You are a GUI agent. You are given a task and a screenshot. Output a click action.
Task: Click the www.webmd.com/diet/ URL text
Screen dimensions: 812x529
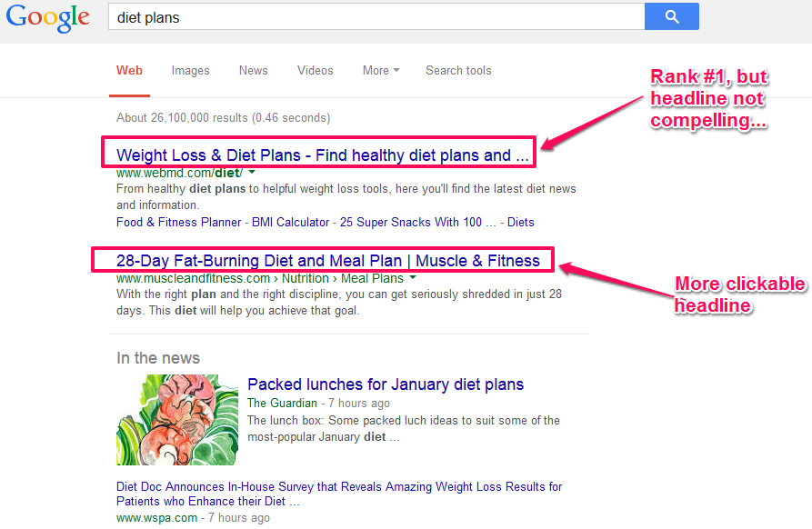click(x=180, y=173)
